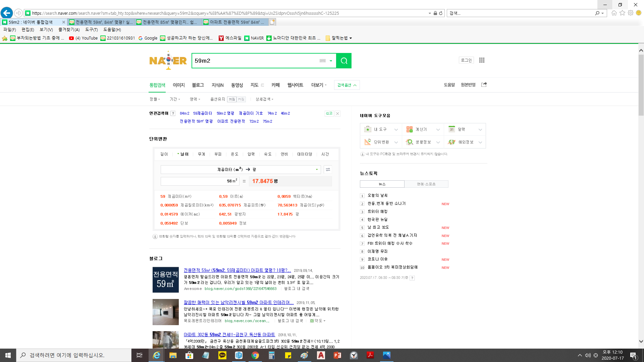
Task: Turn 옵션유지 to 꺼짐
Action: (x=232, y=99)
